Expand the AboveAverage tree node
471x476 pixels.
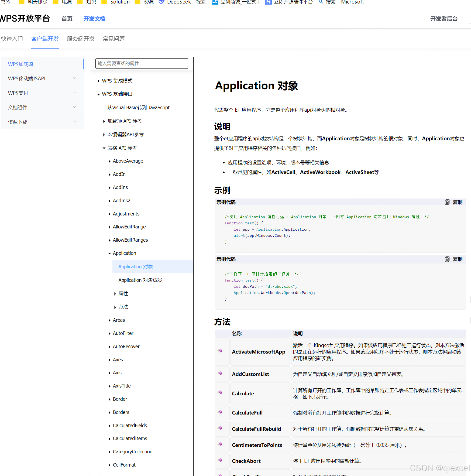click(109, 161)
